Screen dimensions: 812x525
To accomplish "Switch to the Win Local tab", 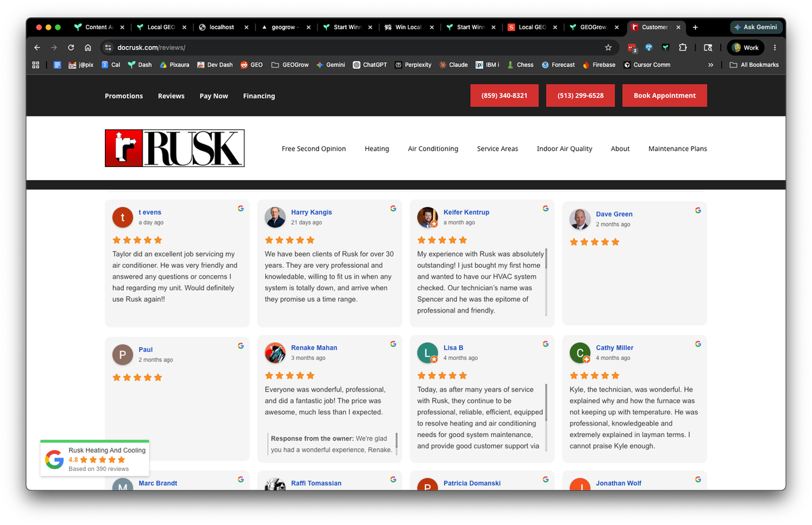I will 408,27.
